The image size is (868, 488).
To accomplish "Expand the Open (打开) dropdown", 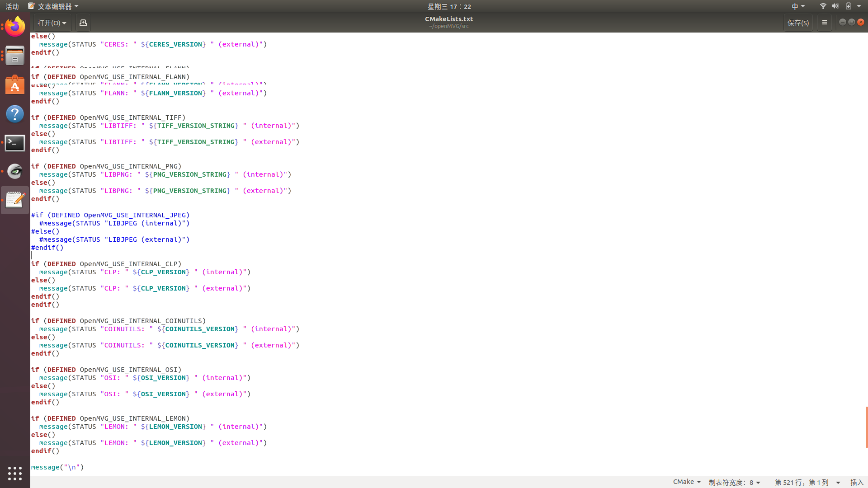I will (52, 23).
